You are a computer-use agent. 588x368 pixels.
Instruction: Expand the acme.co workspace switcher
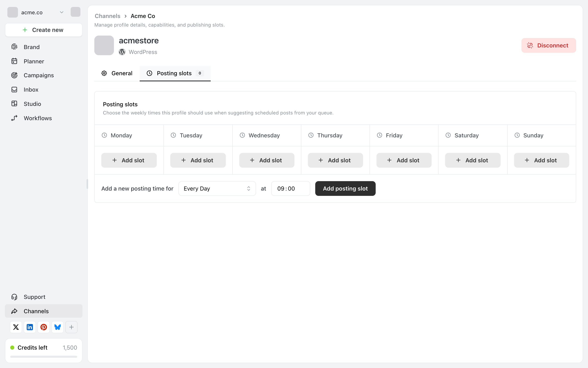36,12
